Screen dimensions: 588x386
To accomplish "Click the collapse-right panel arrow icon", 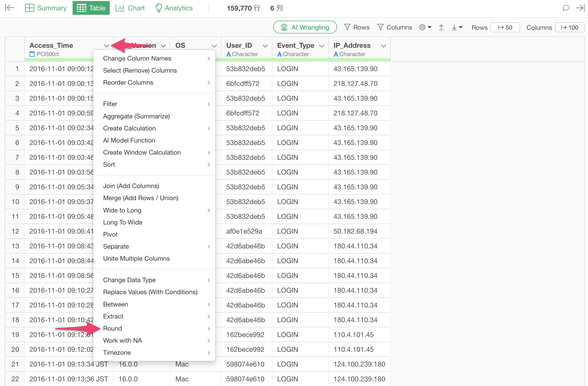I will coord(580,8).
